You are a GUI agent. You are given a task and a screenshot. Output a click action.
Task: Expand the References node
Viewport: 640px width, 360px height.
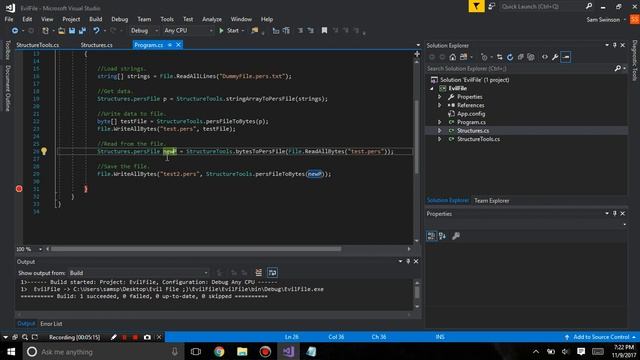(x=440, y=105)
